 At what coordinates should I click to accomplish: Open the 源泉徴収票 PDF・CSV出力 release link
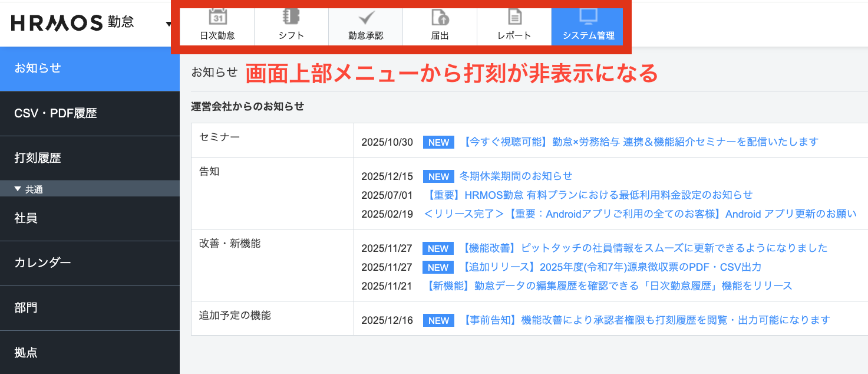coord(611,267)
